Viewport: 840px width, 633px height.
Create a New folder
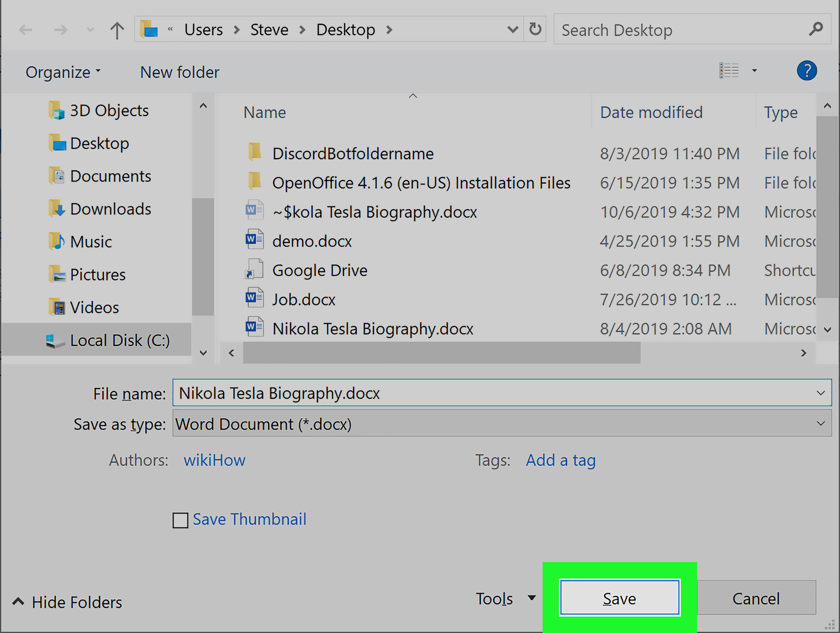click(x=180, y=72)
